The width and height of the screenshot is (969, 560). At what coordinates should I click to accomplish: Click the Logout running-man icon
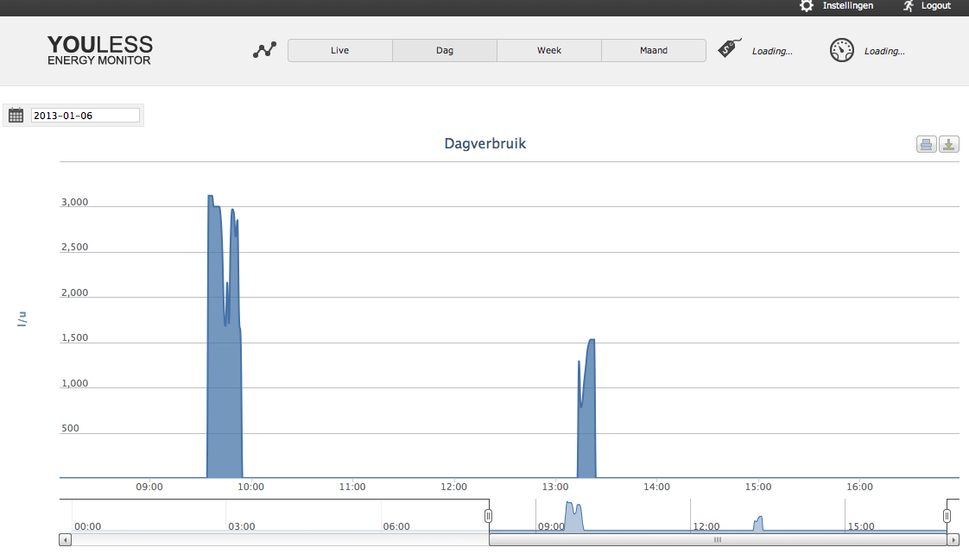tap(909, 5)
